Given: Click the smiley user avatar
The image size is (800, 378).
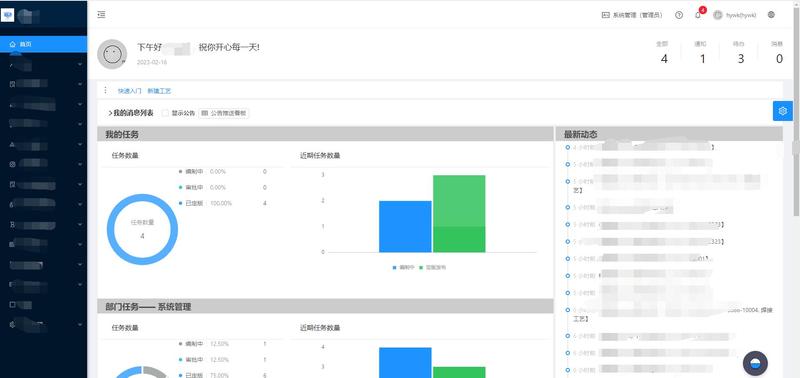Looking at the screenshot, I should coord(112,54).
